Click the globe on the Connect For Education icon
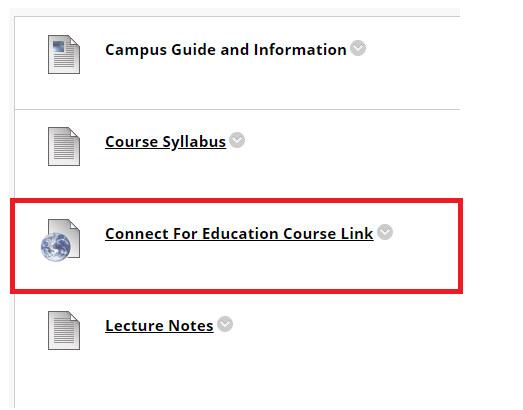 pyautogui.click(x=55, y=247)
